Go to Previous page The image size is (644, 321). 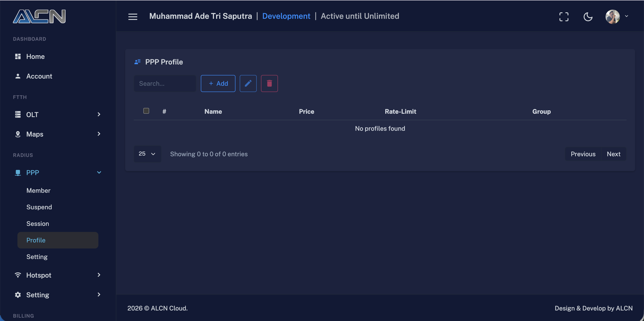point(583,154)
